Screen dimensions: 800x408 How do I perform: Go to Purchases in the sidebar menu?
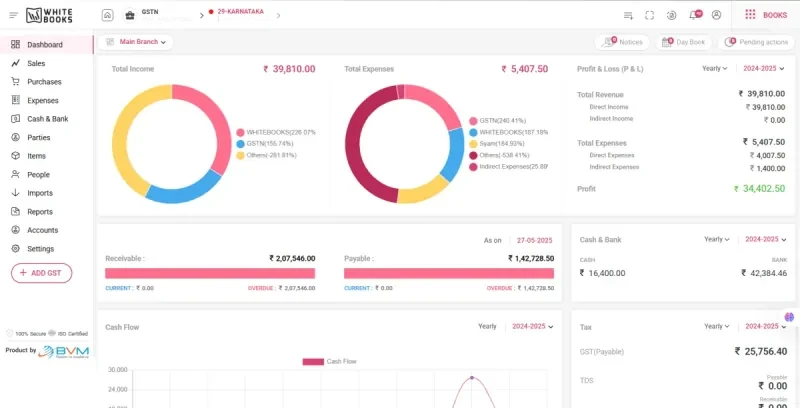[x=44, y=82]
